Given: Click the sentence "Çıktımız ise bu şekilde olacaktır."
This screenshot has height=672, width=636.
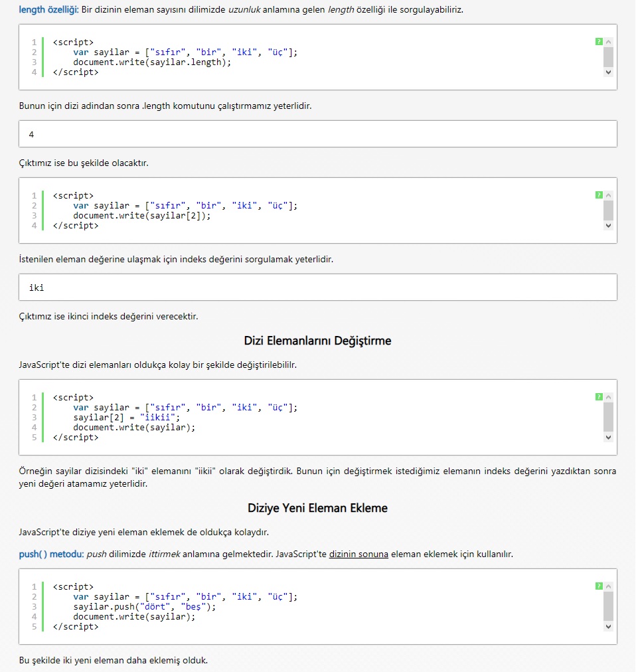Looking at the screenshot, I should click(84, 163).
